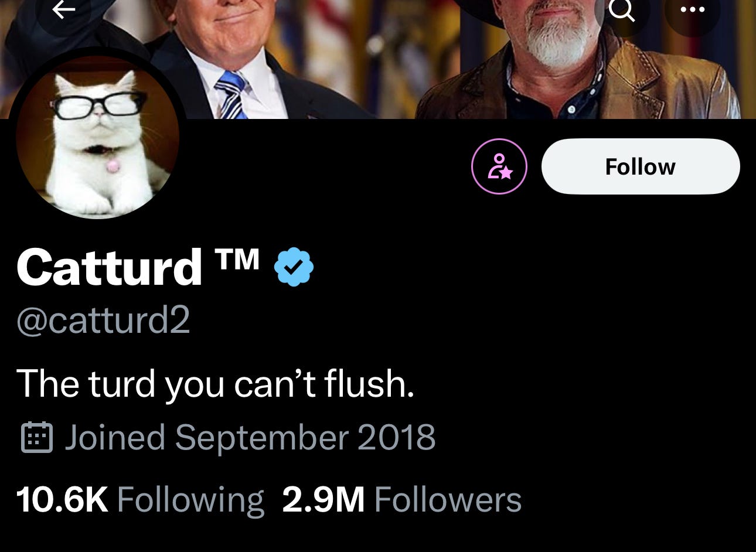756x552 pixels.
Task: Tap the cat's black glasses in avatar
Action: 97,105
